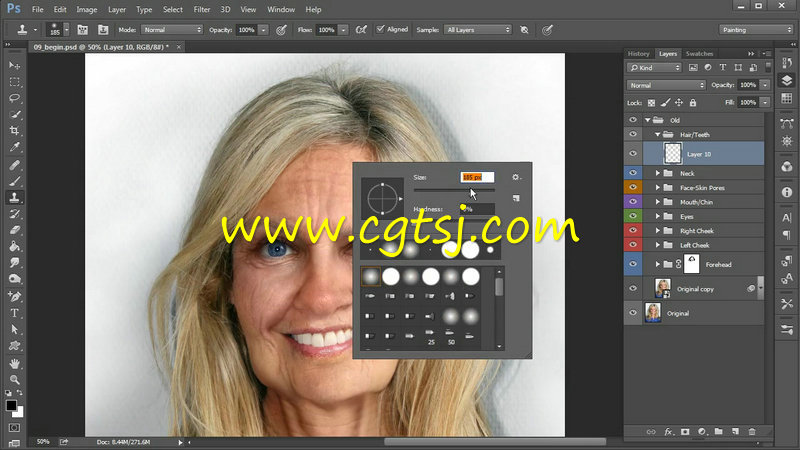Viewport: 800px width, 450px height.
Task: Open the Sample All Layers dropdown
Action: pyautogui.click(x=478, y=30)
